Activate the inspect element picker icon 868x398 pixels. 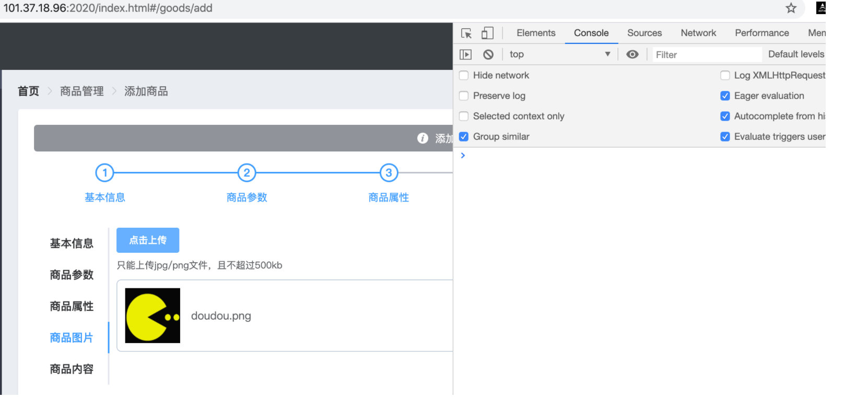pos(466,33)
